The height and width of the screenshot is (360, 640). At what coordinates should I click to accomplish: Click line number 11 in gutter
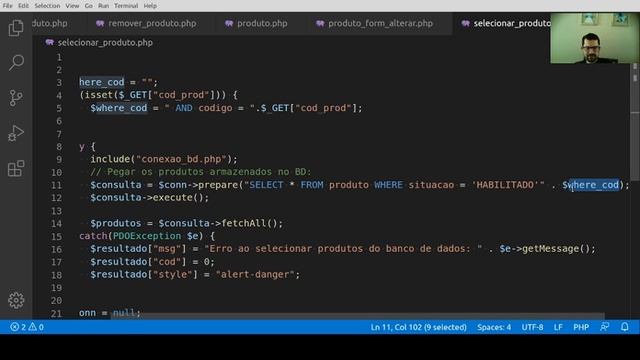coord(56,185)
